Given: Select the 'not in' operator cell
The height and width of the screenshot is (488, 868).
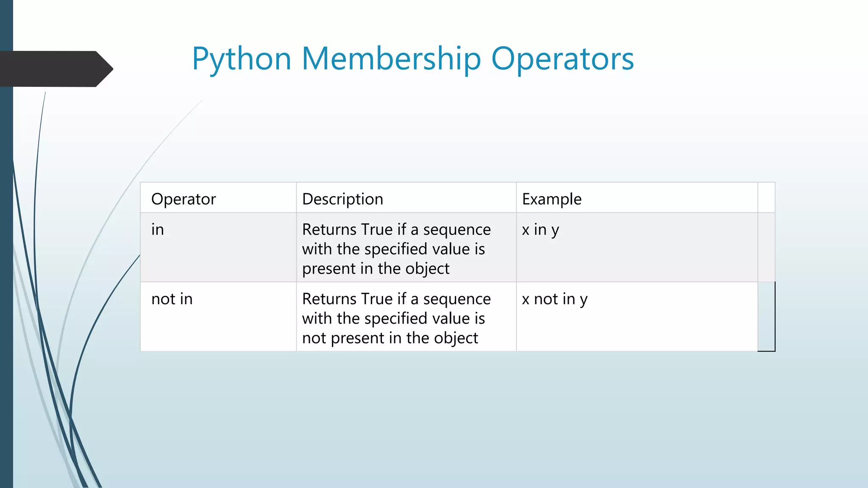Looking at the screenshot, I should pos(218,316).
